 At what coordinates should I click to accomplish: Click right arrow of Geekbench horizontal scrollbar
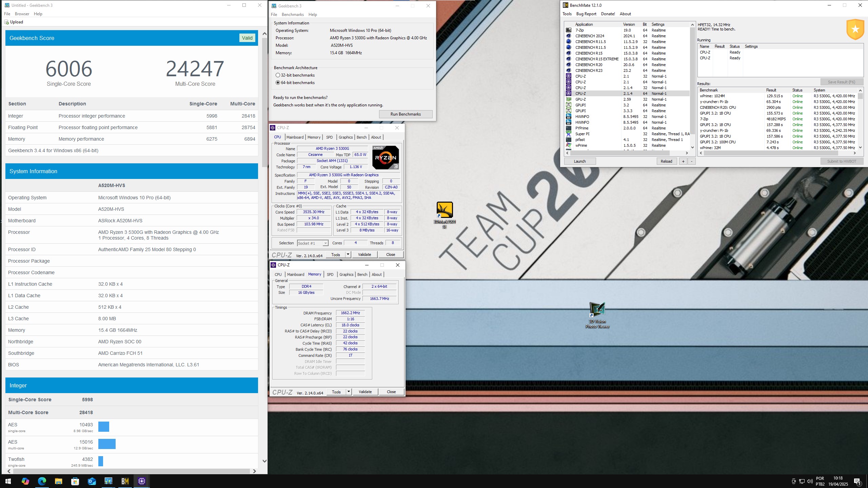coord(254,471)
